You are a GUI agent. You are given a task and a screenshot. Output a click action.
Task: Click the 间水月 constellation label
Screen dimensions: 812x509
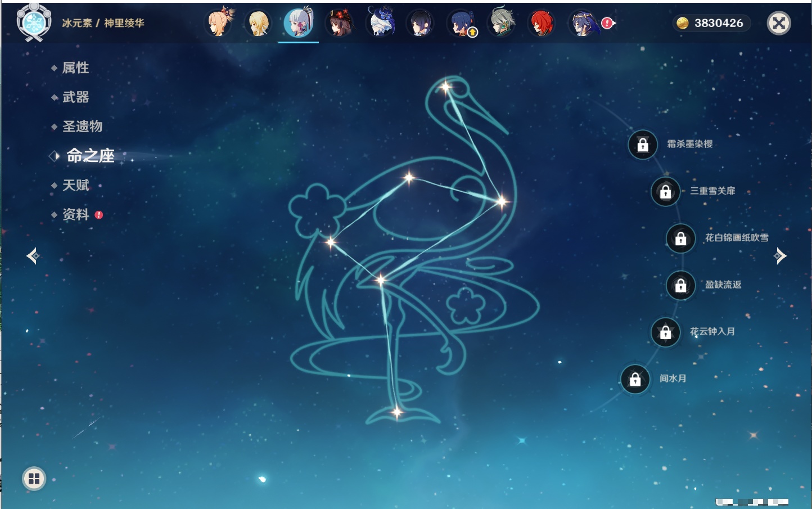point(673,379)
